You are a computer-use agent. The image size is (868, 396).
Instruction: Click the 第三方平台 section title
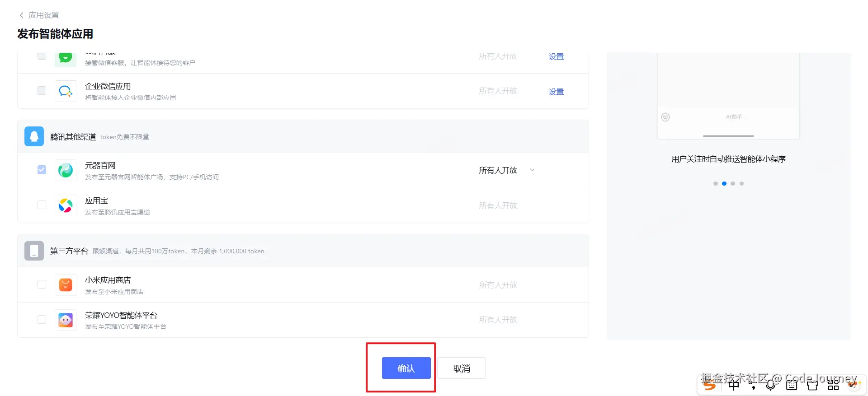click(x=69, y=251)
